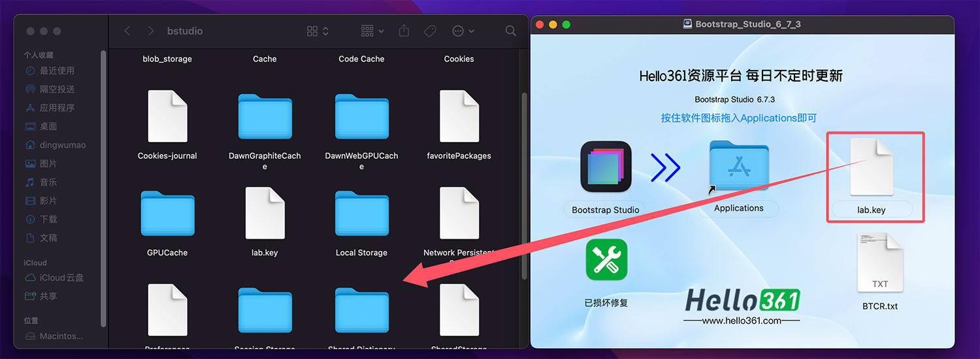The height and width of the screenshot is (359, 980).
Task: Click the Share toolbar button
Action: [404, 31]
